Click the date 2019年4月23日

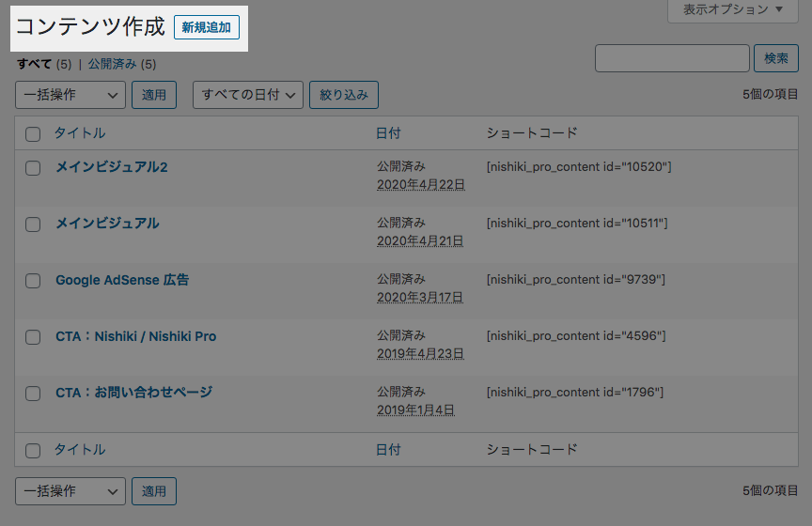[x=420, y=353]
